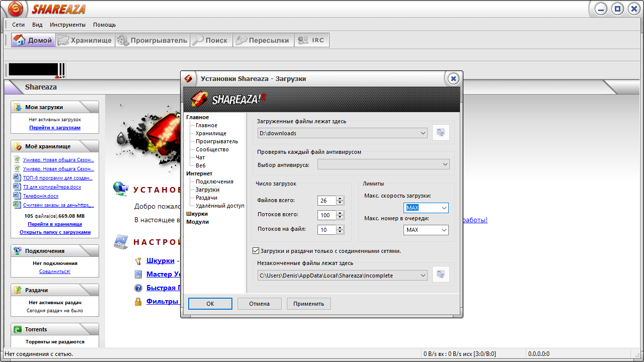Expand the D:\downloads folder dropdown
The height and width of the screenshot is (362, 644).
423,133
